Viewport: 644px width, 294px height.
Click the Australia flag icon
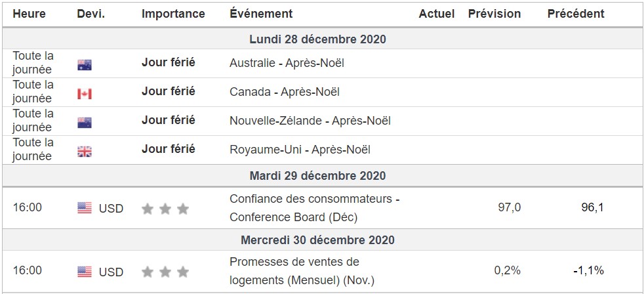(85, 65)
